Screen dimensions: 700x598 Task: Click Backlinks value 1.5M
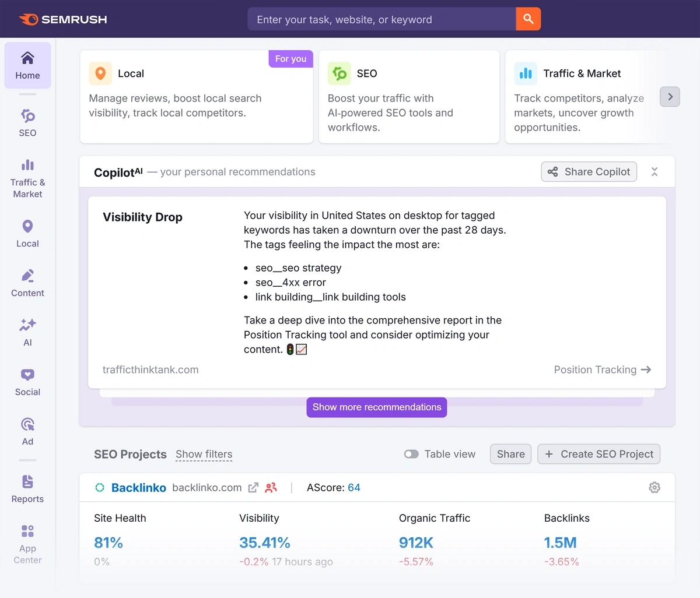[x=561, y=543]
